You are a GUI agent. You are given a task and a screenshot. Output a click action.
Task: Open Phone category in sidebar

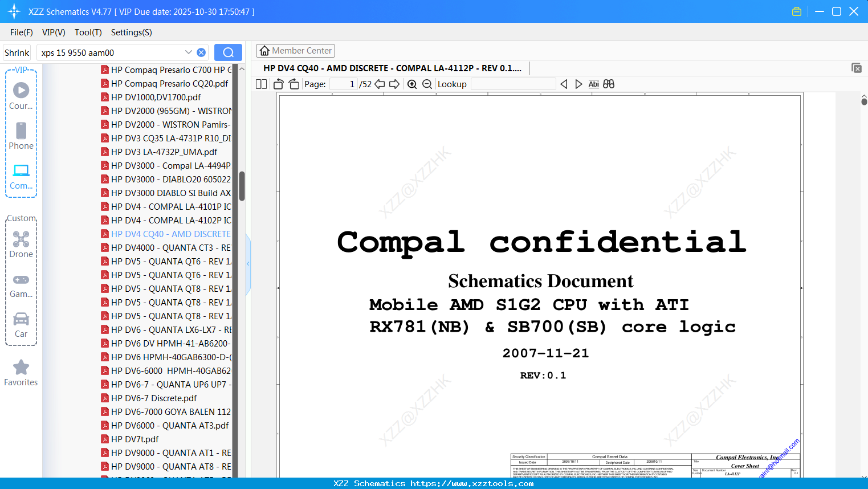click(x=21, y=136)
